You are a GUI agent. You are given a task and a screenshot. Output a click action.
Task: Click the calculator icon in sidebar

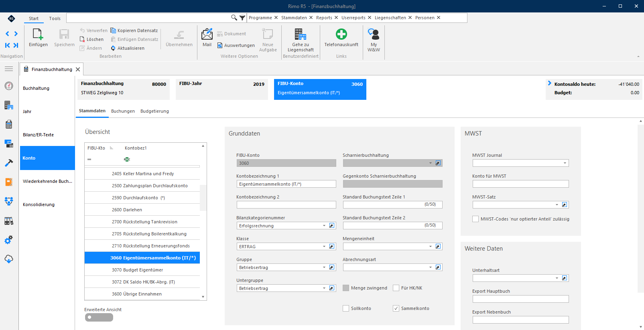pyautogui.click(x=9, y=124)
